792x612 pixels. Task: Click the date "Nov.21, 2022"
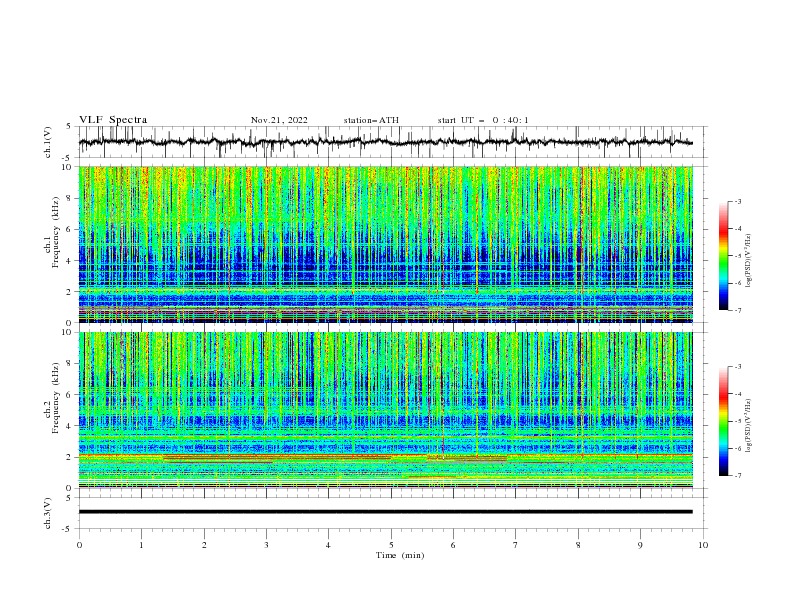[x=279, y=120]
